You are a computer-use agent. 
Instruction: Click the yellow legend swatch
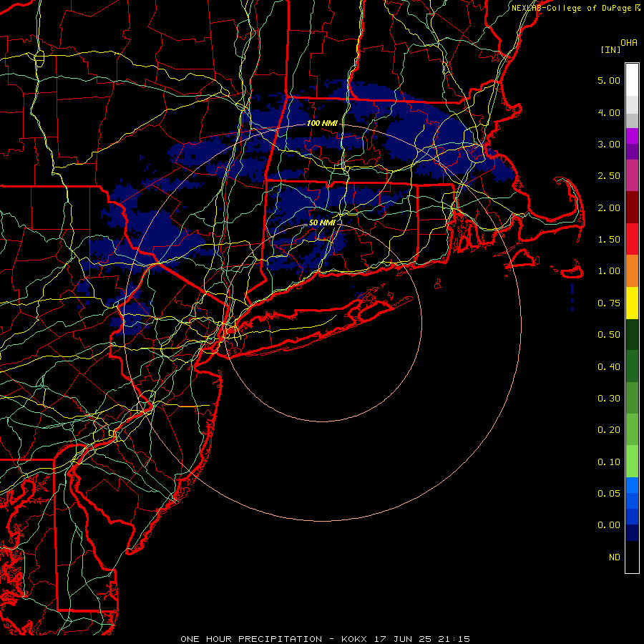(x=632, y=303)
